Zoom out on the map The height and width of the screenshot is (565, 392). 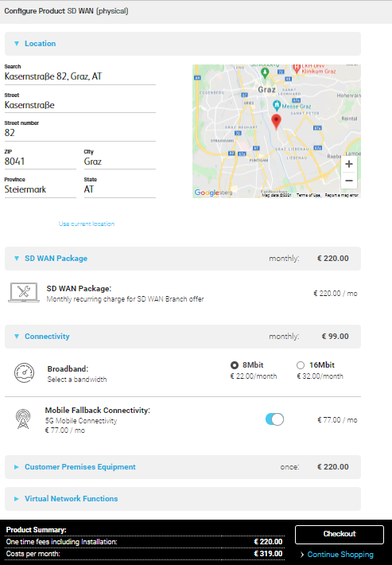tap(349, 181)
